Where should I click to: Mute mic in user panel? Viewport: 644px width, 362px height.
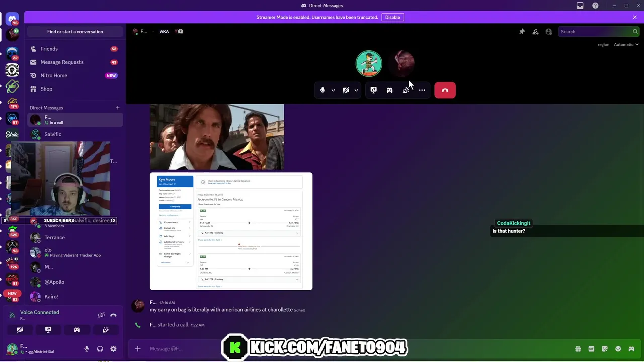coord(87,349)
